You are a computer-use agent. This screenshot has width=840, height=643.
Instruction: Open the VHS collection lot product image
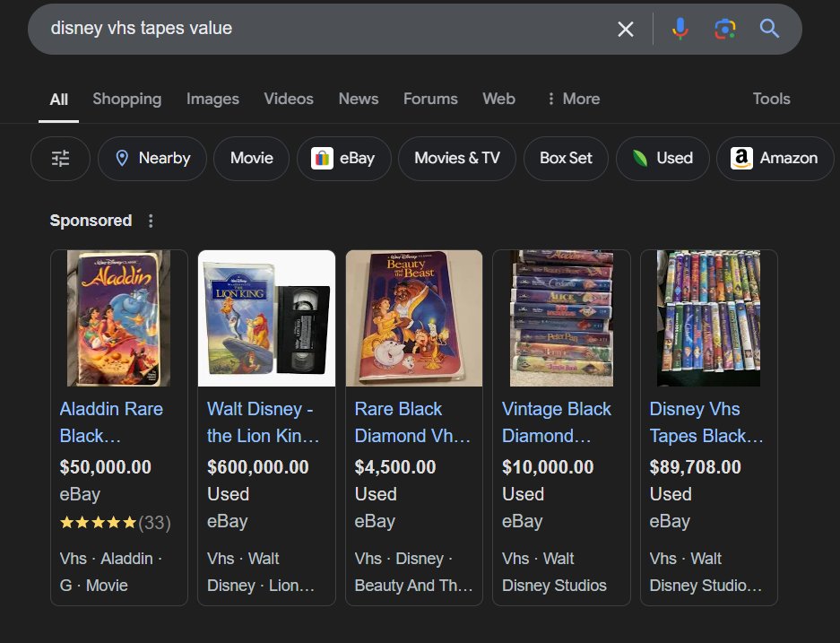tap(709, 318)
